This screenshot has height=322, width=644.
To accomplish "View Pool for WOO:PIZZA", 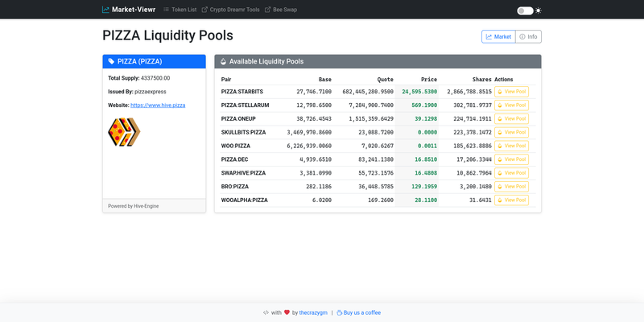I will point(511,146).
